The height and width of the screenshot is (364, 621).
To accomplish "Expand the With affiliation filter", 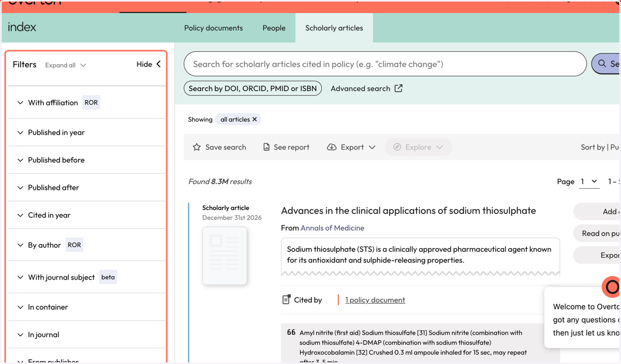I will (87, 102).
